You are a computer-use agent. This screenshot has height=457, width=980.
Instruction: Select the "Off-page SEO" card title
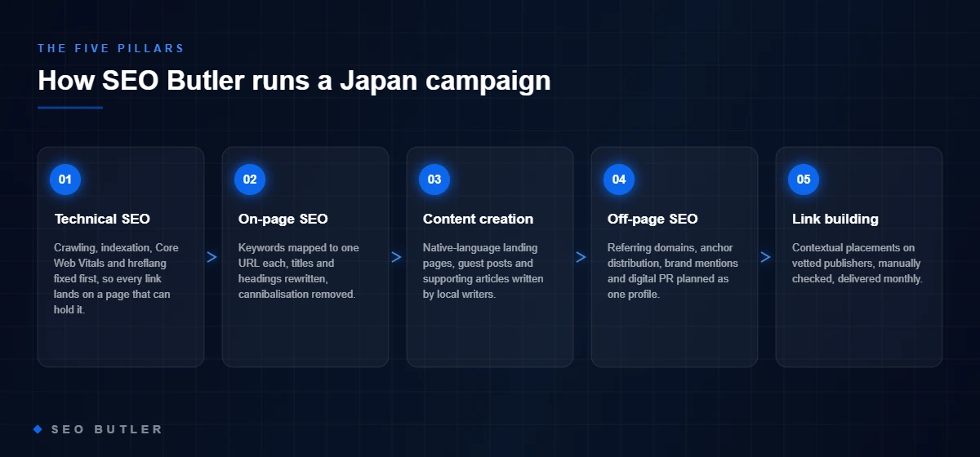[x=653, y=219]
